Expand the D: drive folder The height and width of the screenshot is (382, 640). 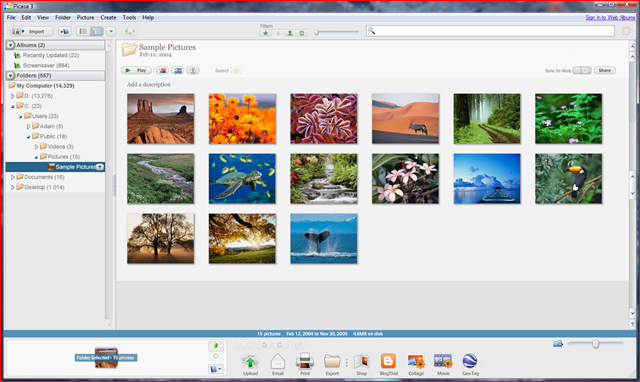point(13,96)
